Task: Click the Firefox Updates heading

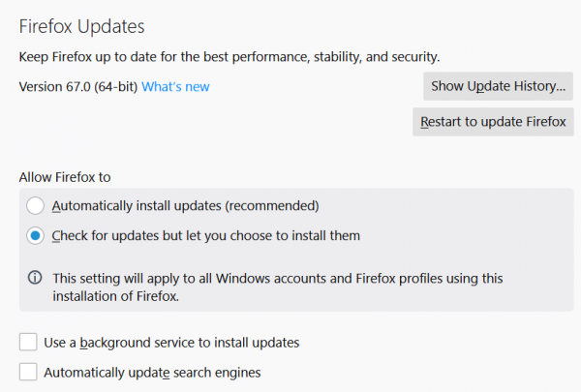Action: tap(89, 26)
